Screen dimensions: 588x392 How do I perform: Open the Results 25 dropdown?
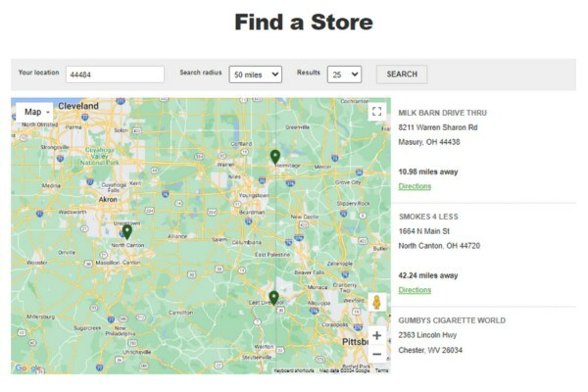[x=344, y=74]
